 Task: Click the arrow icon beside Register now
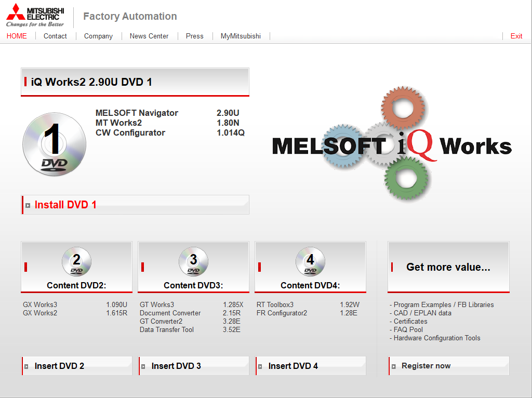[x=394, y=366]
